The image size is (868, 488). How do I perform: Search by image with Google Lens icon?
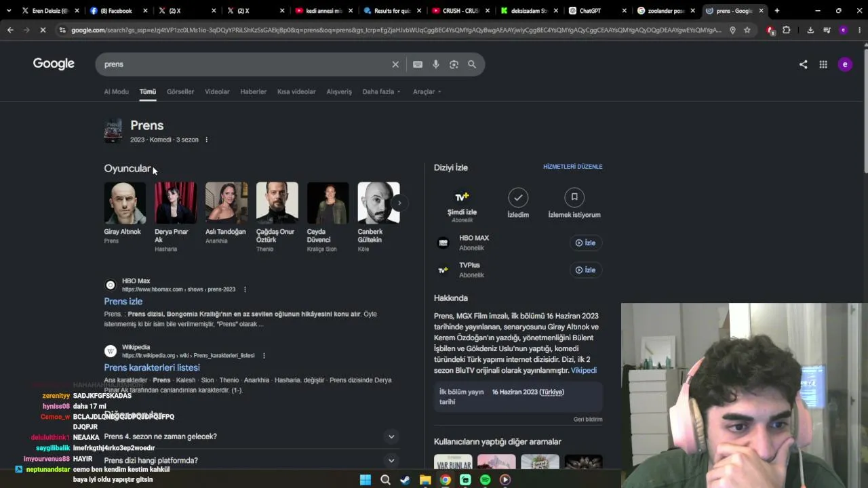point(454,64)
